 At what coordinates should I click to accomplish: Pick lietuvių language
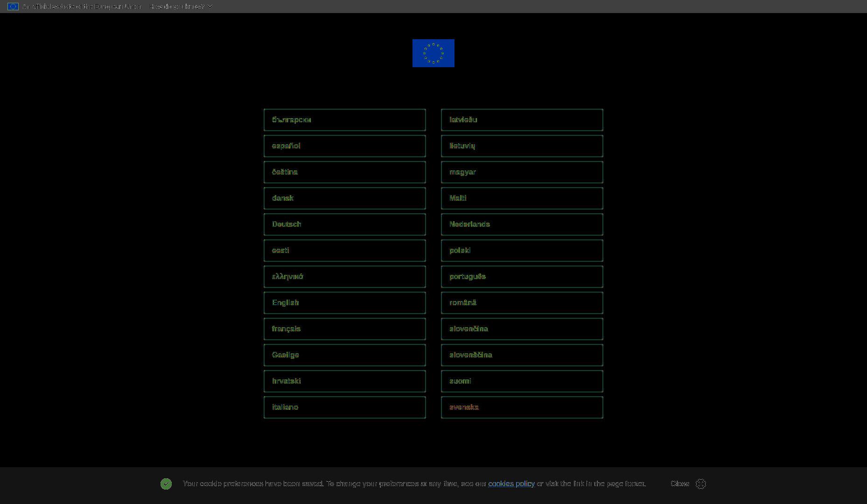point(522,146)
